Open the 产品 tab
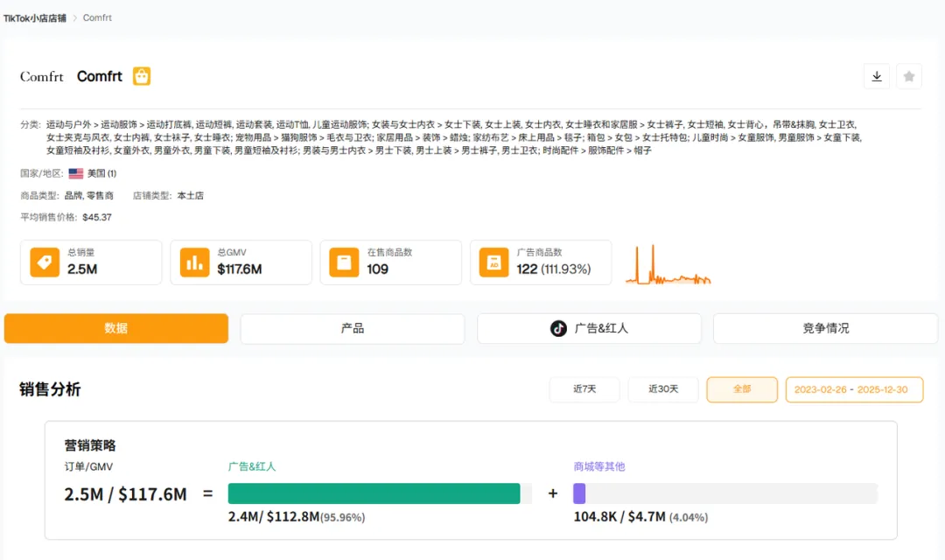The width and height of the screenshot is (945, 560). click(353, 328)
